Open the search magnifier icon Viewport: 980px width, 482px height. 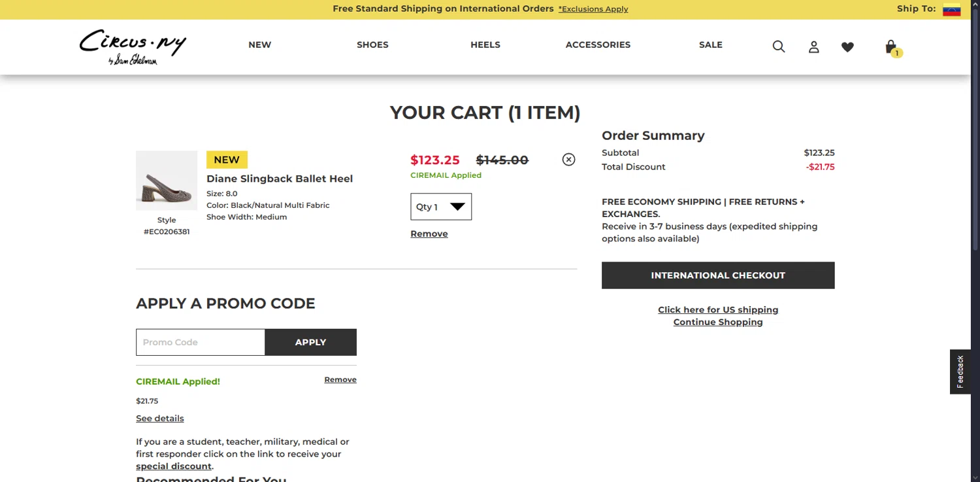778,46
